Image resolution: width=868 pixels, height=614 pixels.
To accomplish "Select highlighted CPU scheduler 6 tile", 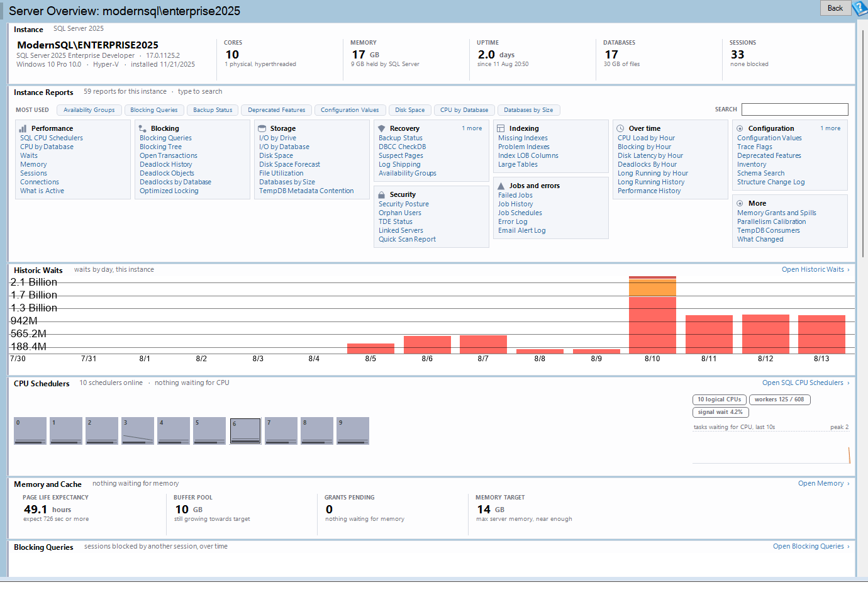I will pyautogui.click(x=245, y=431).
